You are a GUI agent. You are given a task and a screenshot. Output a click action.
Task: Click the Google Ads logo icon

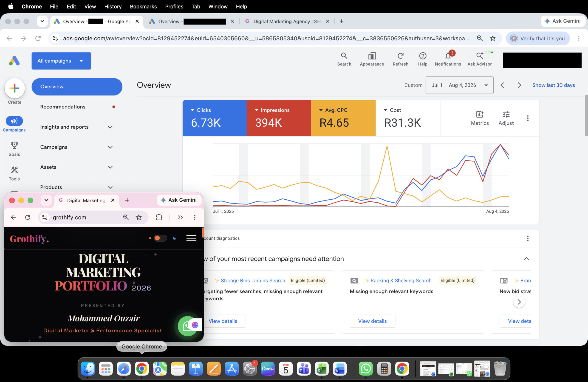[x=14, y=61]
